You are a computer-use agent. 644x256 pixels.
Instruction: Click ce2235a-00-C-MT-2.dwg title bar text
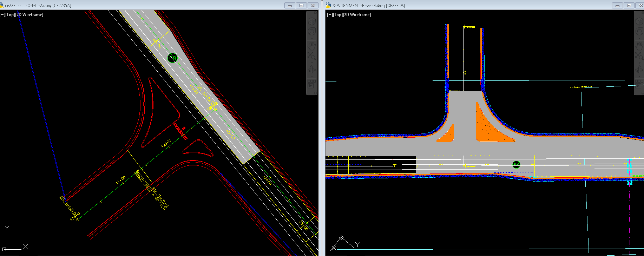[x=38, y=6]
